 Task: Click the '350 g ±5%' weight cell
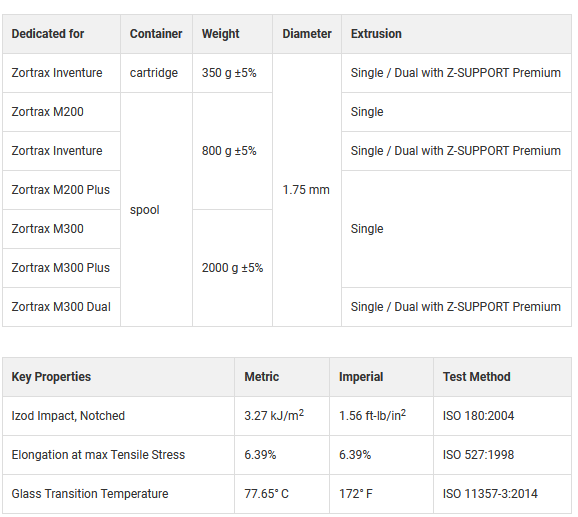pos(232,73)
